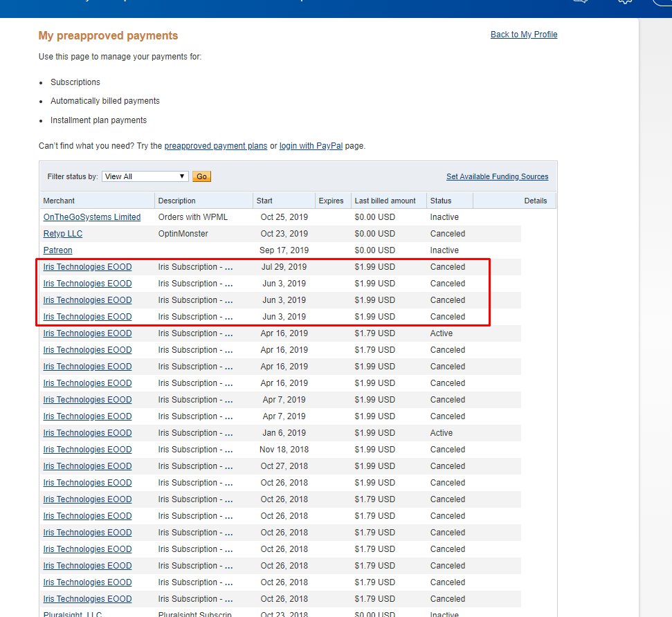Image resolution: width=672 pixels, height=617 pixels.
Task: Open the login with PayPal link
Action: tap(311, 146)
